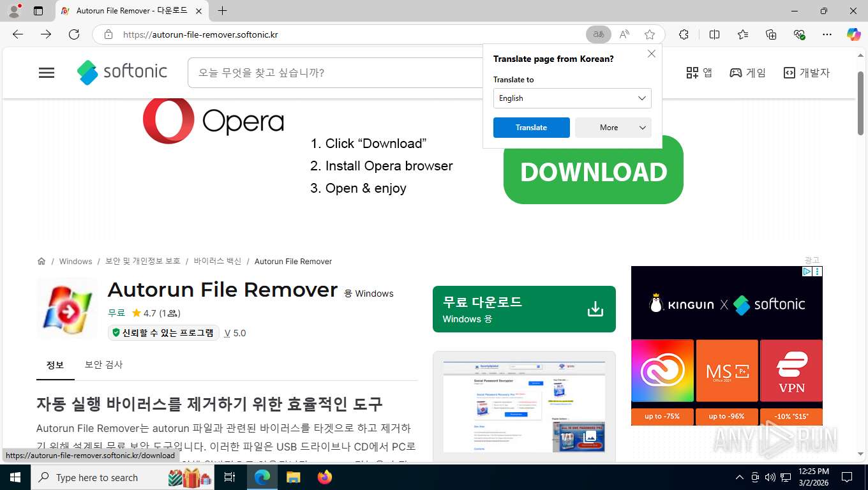
Task: Open the 게임 menu item
Action: pyautogui.click(x=748, y=73)
